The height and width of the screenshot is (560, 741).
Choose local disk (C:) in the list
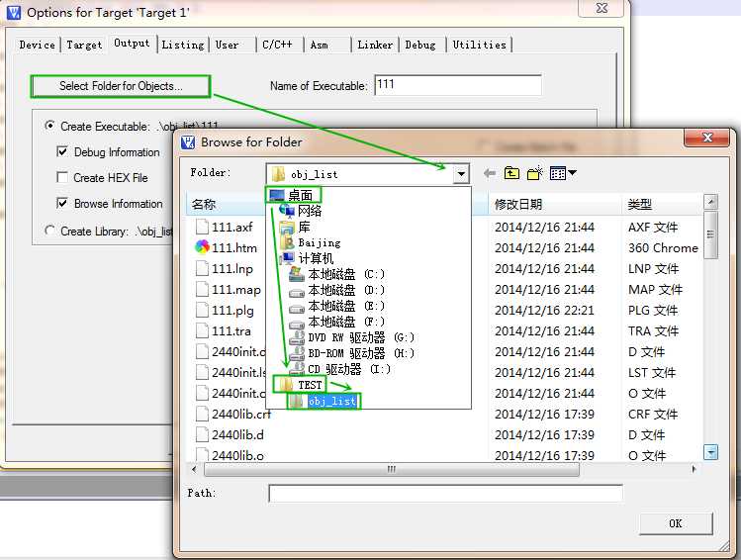337,274
